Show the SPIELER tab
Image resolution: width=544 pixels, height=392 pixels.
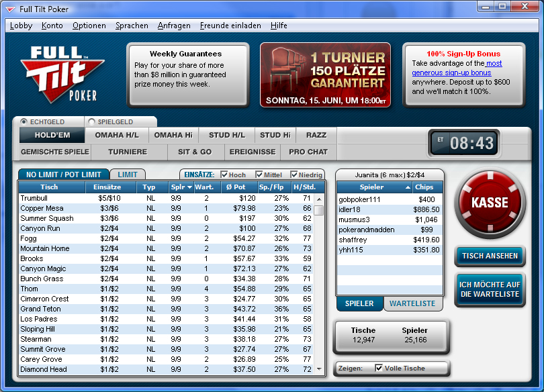point(359,303)
